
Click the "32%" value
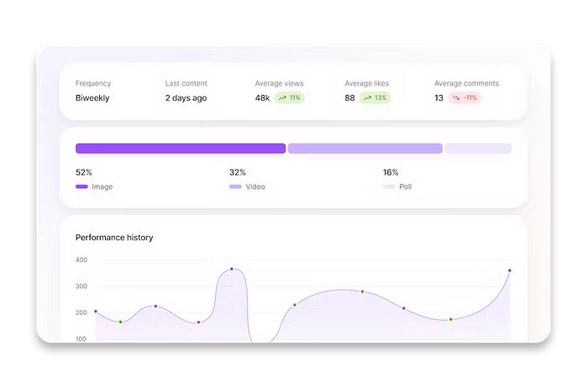coord(238,172)
